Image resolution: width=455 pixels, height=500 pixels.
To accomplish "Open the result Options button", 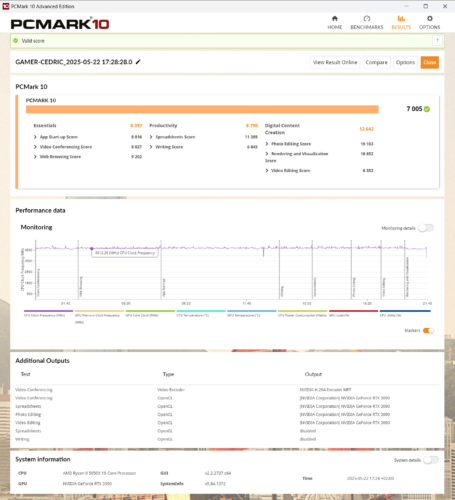I will click(405, 62).
